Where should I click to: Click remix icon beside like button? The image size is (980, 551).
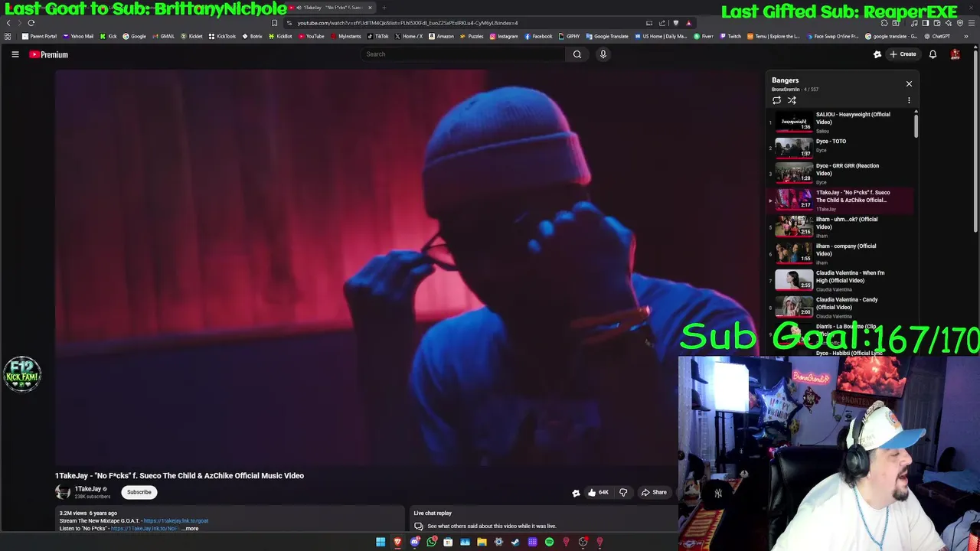[x=576, y=493]
